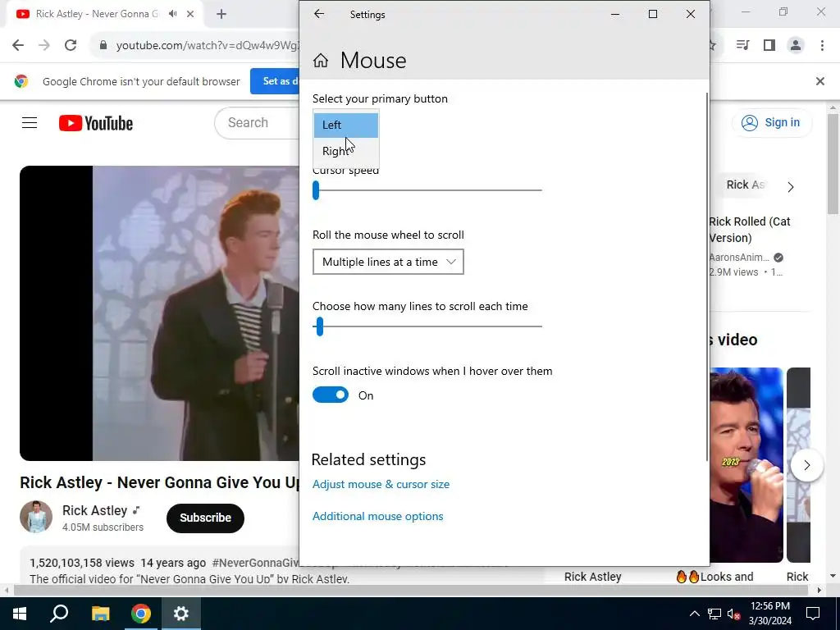
Task: Open a new Chrome tab
Action: 221,14
